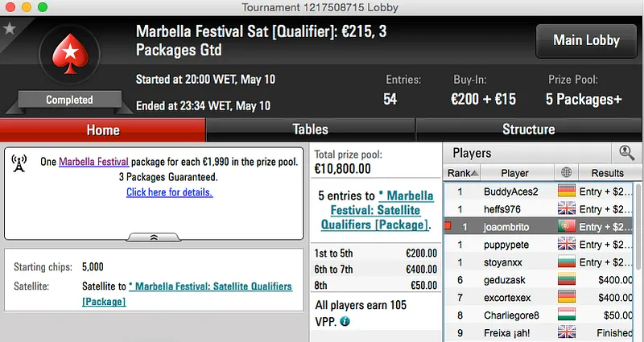
Task: Open the Structure tab
Action: [528, 130]
